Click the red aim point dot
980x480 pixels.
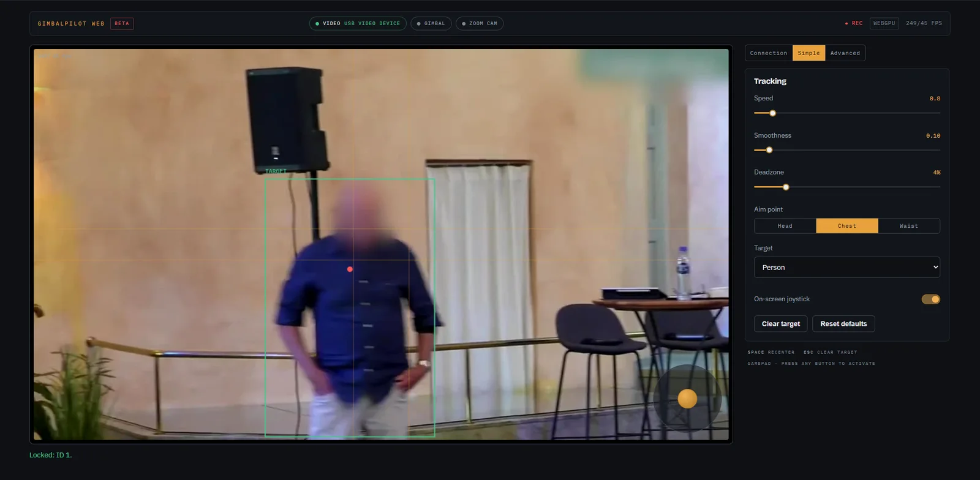(350, 269)
